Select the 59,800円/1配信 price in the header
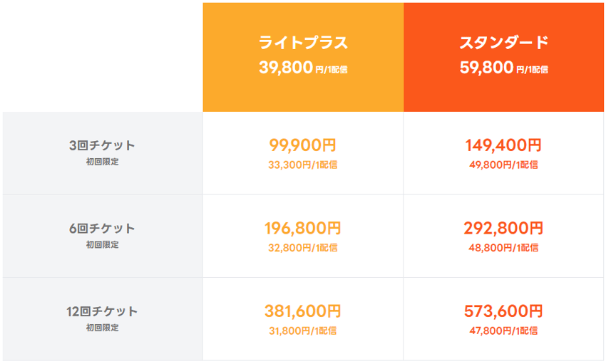The image size is (606, 364). pyautogui.click(x=504, y=68)
